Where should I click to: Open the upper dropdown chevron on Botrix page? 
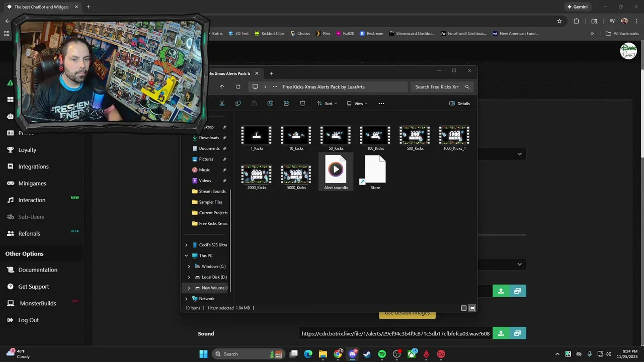coord(520,154)
